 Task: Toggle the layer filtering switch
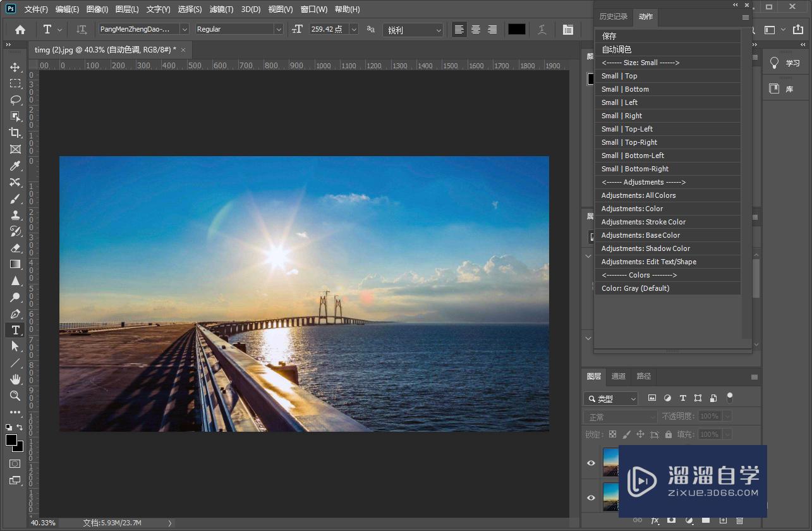pyautogui.click(x=730, y=398)
